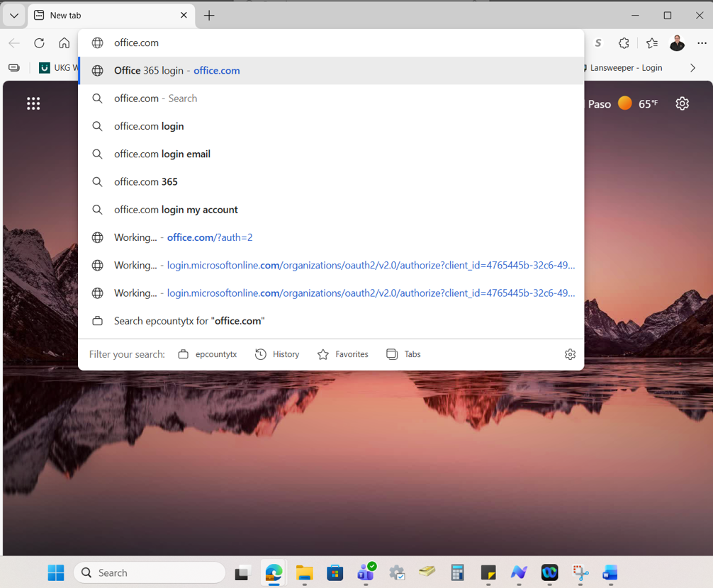Click the browser back arrow
Screen dimensions: 713x588
pos(14,43)
